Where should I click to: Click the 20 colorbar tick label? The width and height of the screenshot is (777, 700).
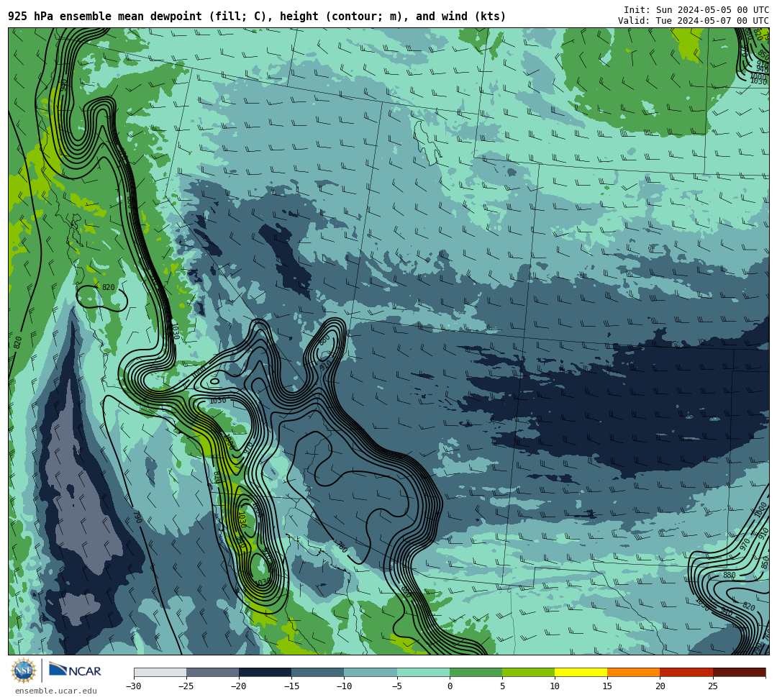click(660, 686)
